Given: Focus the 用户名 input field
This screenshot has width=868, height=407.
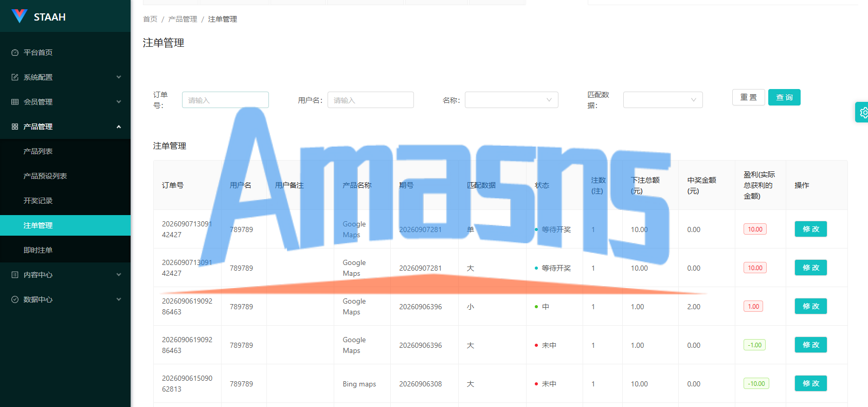Looking at the screenshot, I should point(371,100).
